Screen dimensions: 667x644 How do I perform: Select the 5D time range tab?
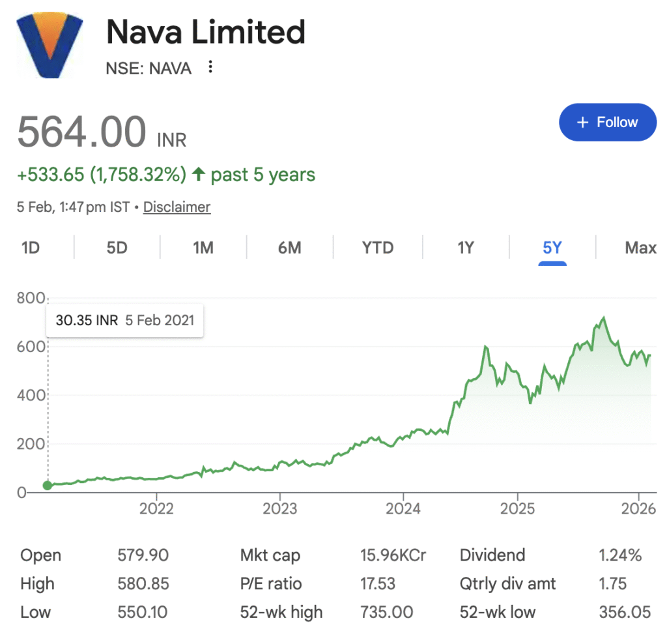pos(117,248)
